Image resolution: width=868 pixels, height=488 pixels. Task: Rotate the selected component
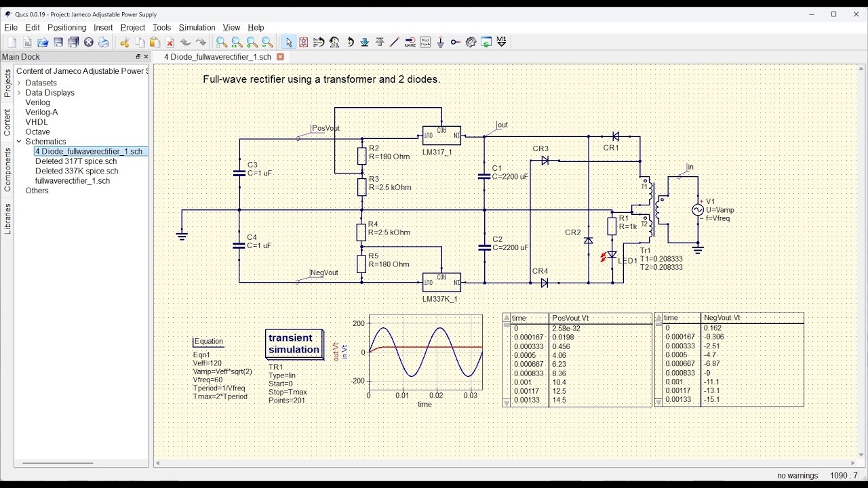(x=350, y=42)
